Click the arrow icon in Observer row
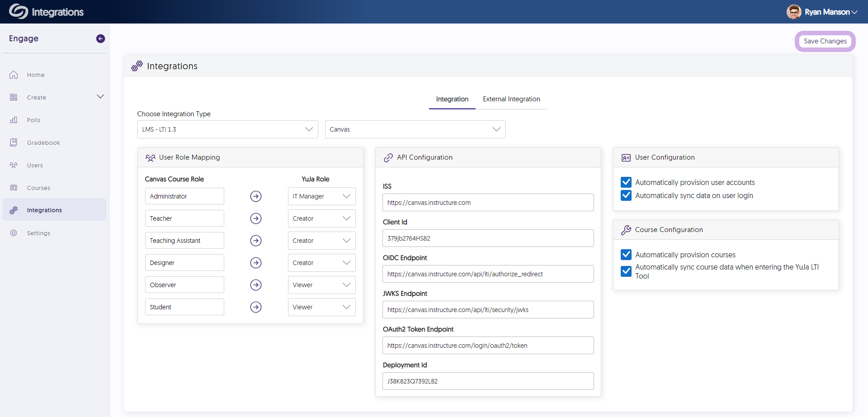The height and width of the screenshot is (417, 868). [256, 285]
